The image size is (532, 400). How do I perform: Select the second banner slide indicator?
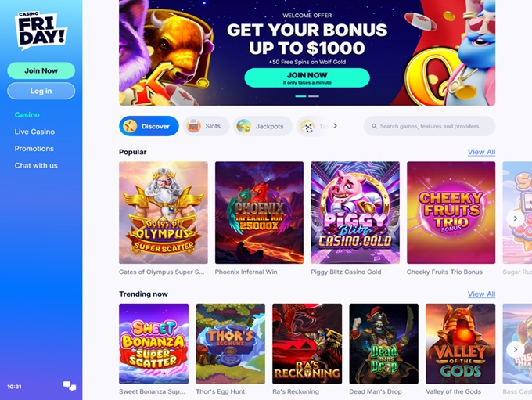tap(314, 96)
